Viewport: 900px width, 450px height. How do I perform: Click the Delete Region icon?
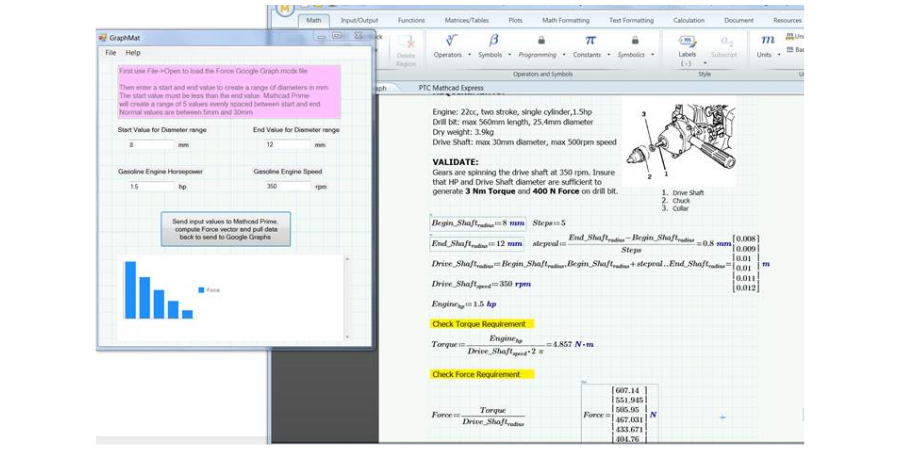(x=407, y=42)
